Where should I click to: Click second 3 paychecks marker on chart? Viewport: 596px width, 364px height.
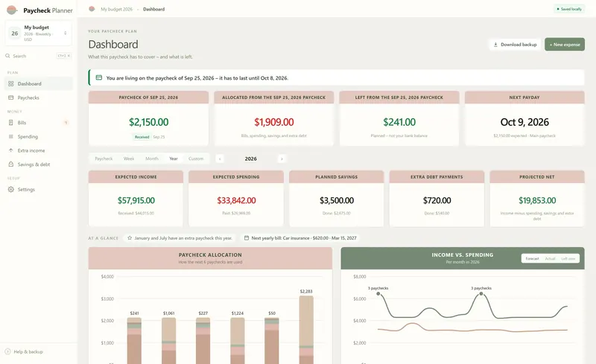click(x=481, y=294)
